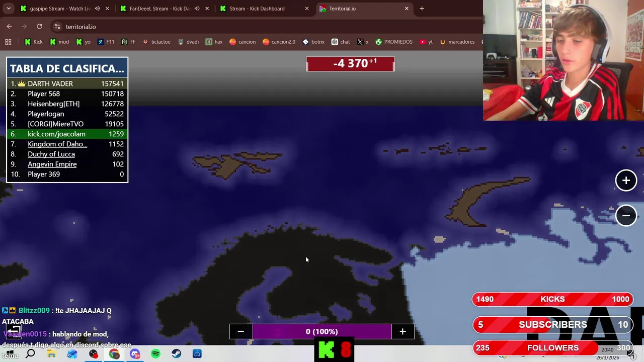The image size is (644, 362).
Task: Click the browser forward arrow
Action: 24,27
